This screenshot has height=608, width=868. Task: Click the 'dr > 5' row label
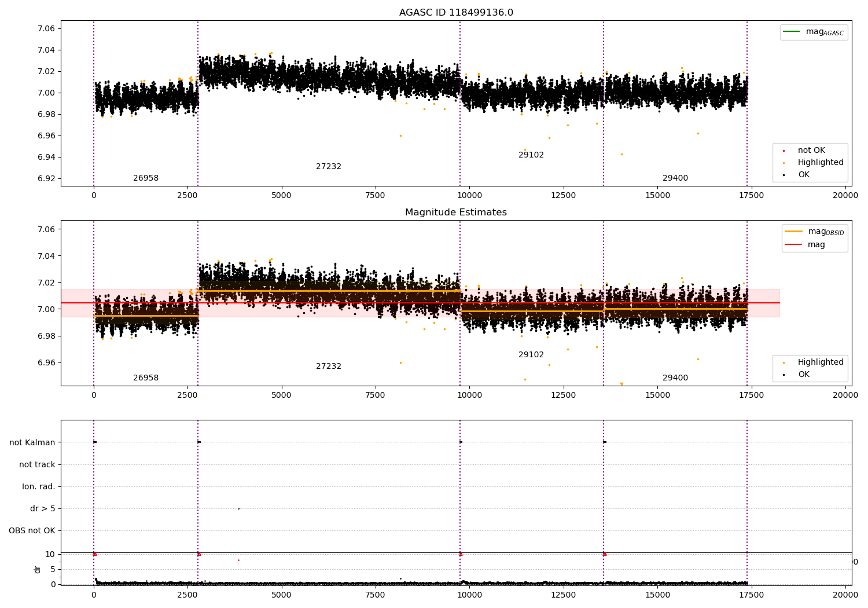pos(43,509)
